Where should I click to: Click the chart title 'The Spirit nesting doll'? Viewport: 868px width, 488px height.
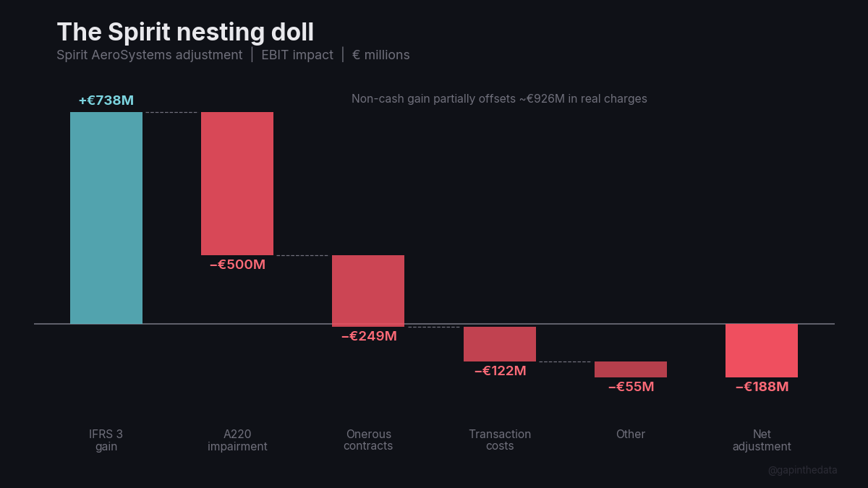(185, 33)
